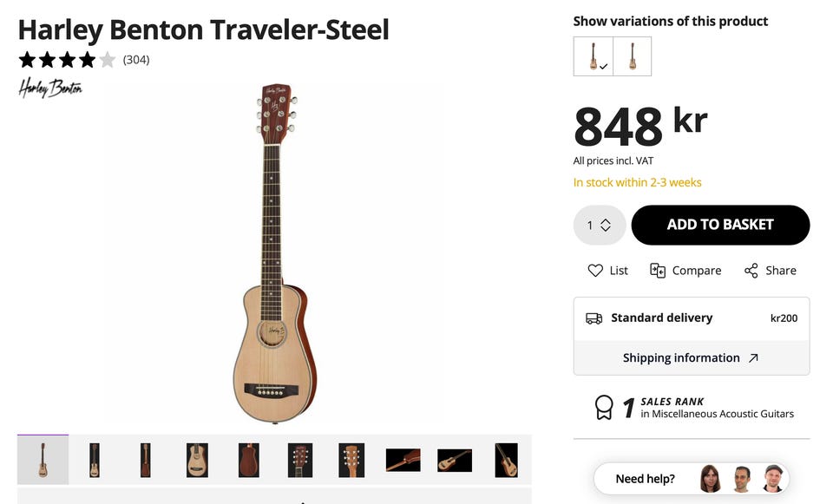The image size is (833, 504).
Task: Click the main guitar product image
Action: pos(272,252)
